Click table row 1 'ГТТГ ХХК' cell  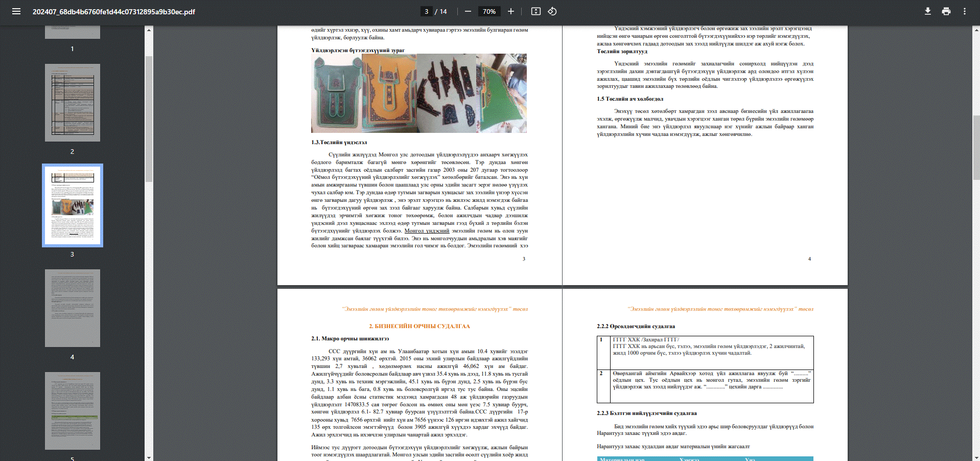pyautogui.click(x=712, y=353)
